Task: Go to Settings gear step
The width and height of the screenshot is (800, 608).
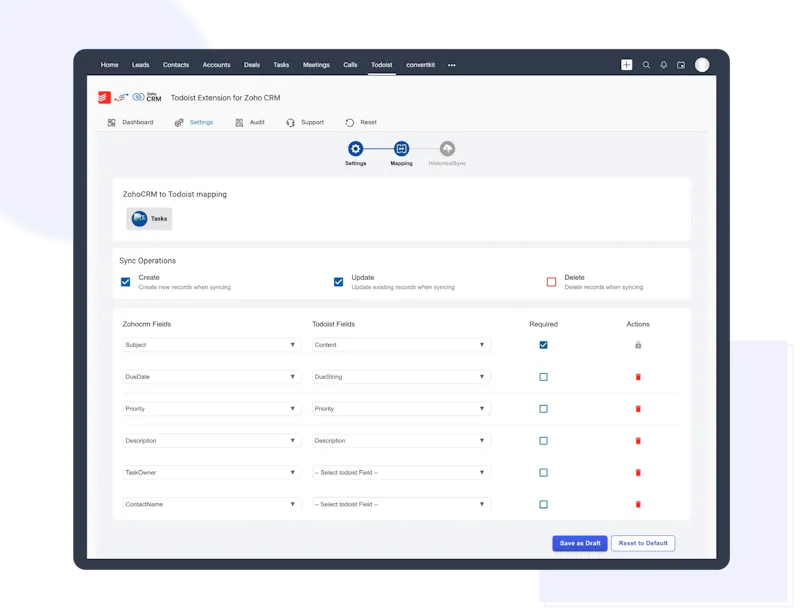Action: pyautogui.click(x=356, y=148)
